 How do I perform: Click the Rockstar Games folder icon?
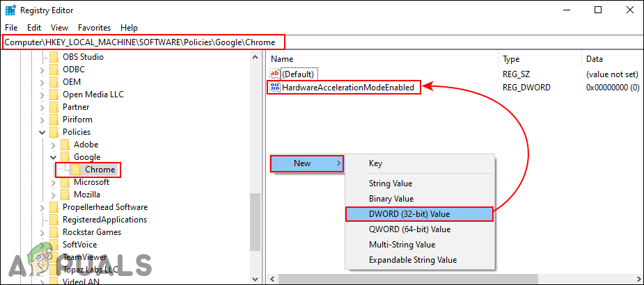(x=55, y=232)
